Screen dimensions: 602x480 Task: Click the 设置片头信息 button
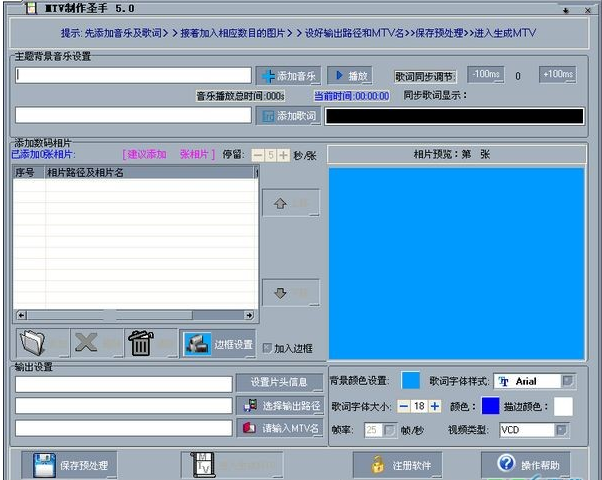tap(279, 382)
